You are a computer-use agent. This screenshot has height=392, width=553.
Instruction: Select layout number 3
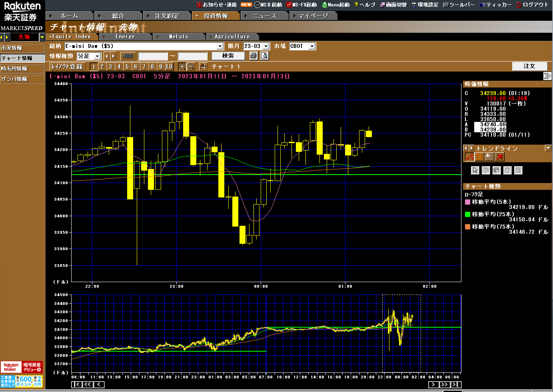pyautogui.click(x=110, y=67)
